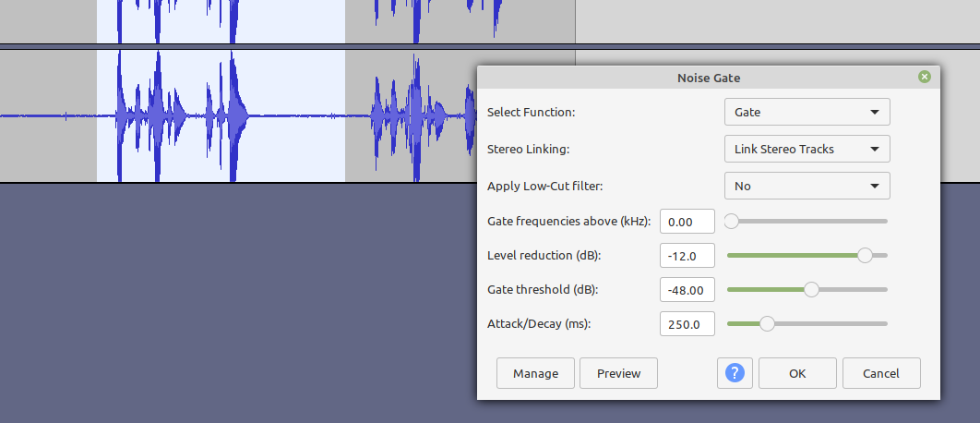Click the selected waveform region in lower track
The image size is (980, 423).
click(x=221, y=115)
